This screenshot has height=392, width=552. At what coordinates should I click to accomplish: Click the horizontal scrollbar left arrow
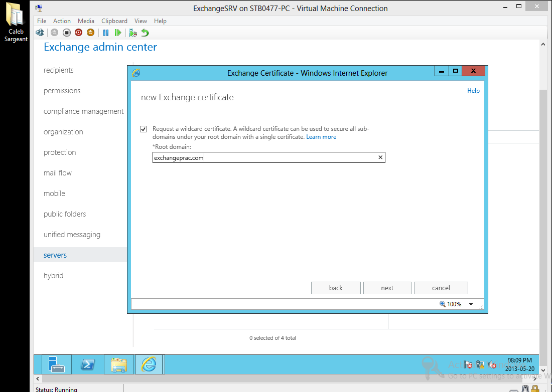38,378
